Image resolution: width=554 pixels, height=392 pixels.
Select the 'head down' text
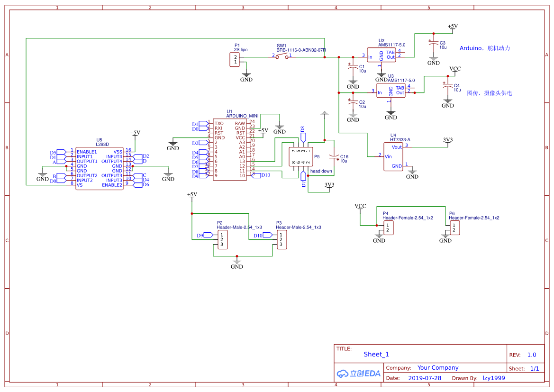click(321, 171)
